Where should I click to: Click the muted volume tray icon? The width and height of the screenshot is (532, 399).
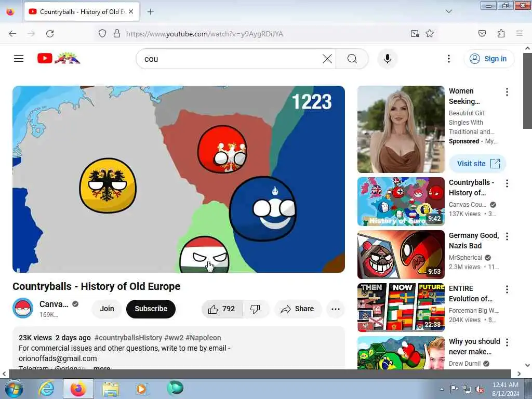[480, 389]
